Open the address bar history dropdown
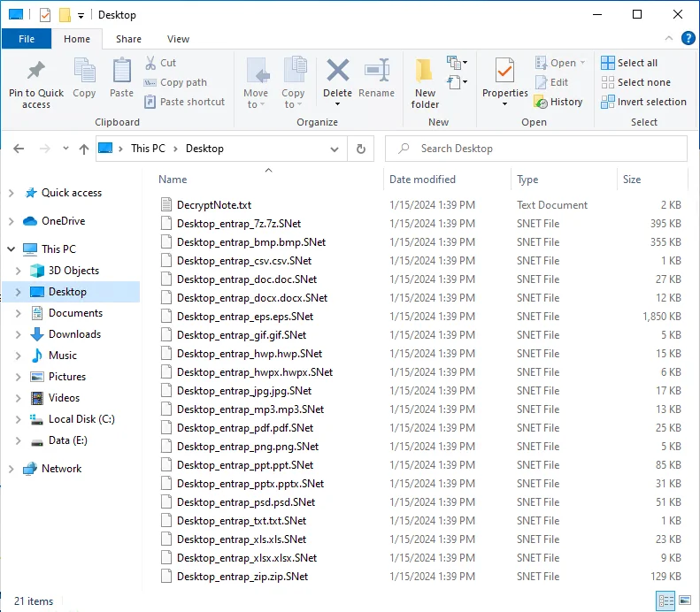This screenshot has height=612, width=700. pyautogui.click(x=335, y=149)
